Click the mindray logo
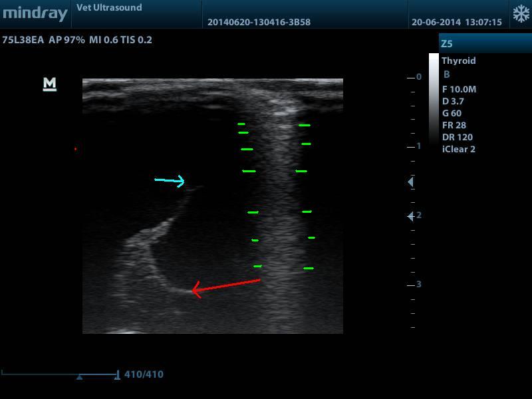532x399 pixels. tap(35, 14)
